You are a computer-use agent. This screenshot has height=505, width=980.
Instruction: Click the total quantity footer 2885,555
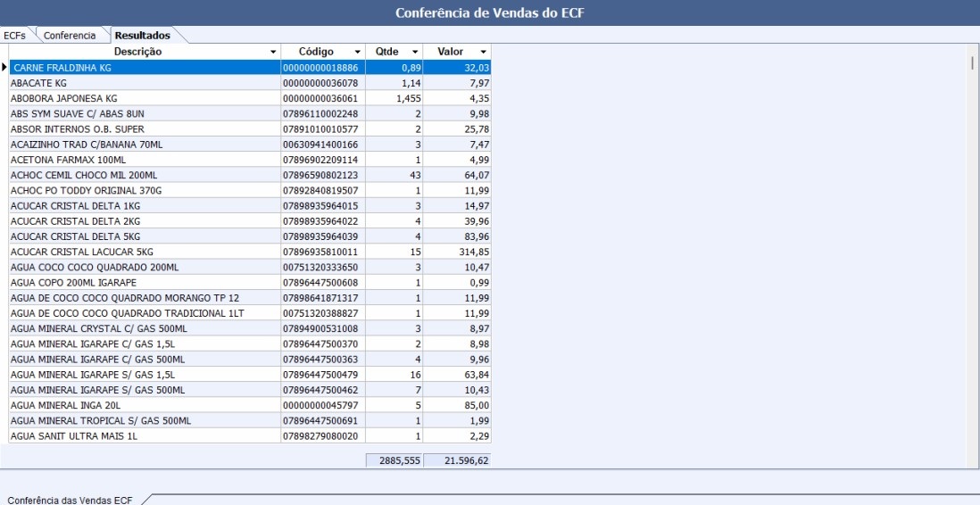coord(394,460)
